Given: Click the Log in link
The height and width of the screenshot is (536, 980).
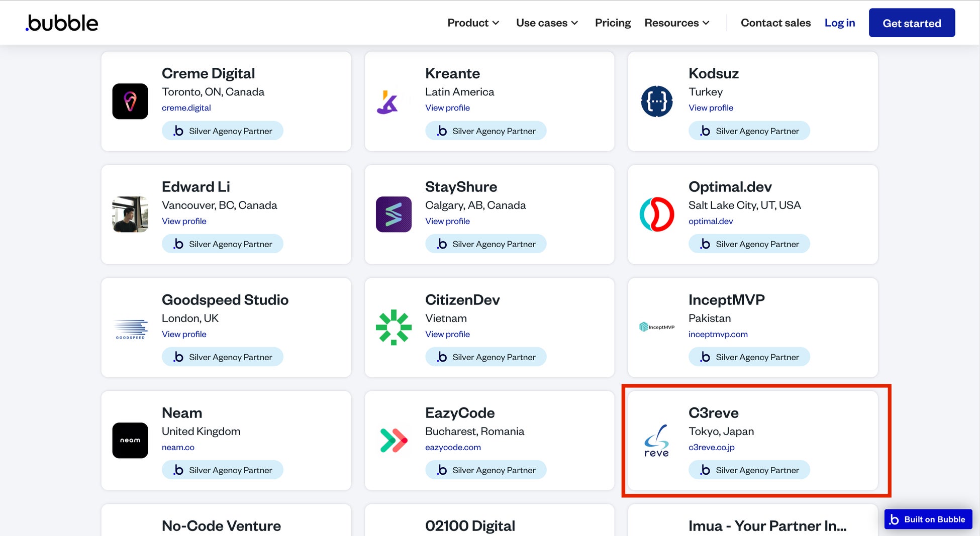Looking at the screenshot, I should pyautogui.click(x=839, y=23).
